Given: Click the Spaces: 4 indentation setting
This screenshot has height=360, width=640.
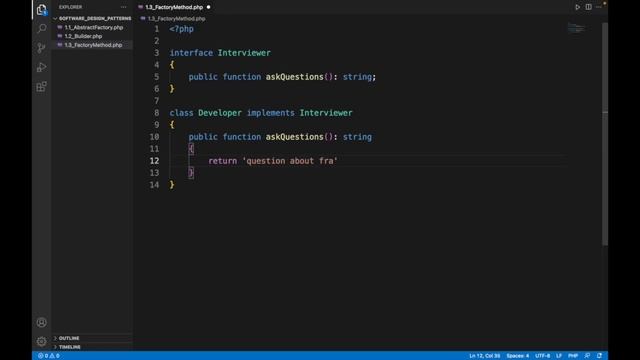Looking at the screenshot, I should click(x=518, y=356).
